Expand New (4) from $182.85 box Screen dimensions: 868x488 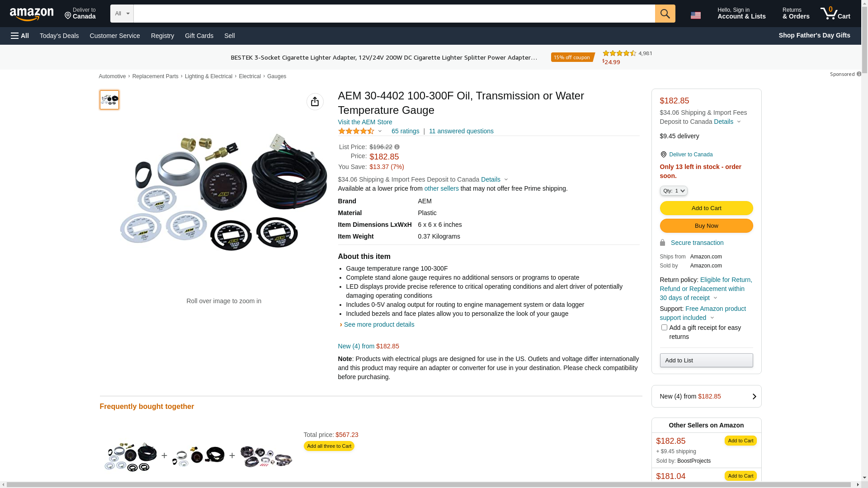[706, 396]
